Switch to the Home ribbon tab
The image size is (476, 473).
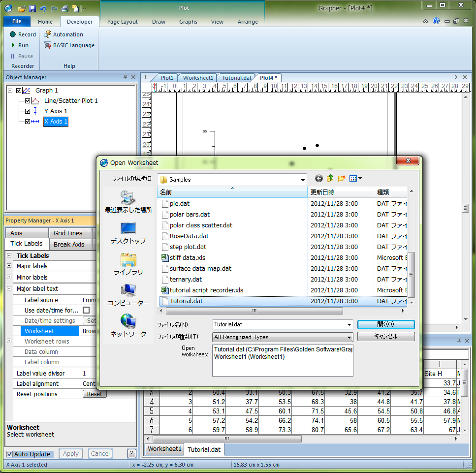pyautogui.click(x=45, y=22)
